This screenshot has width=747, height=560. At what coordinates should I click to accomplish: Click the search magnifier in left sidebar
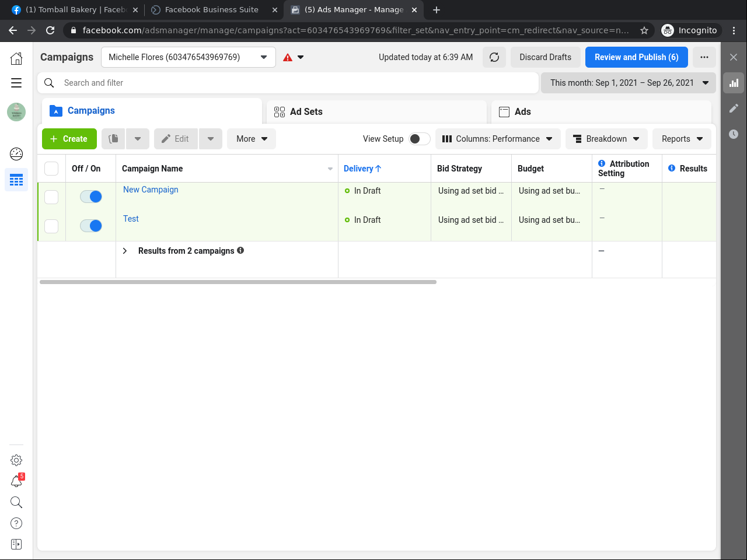[x=16, y=502]
